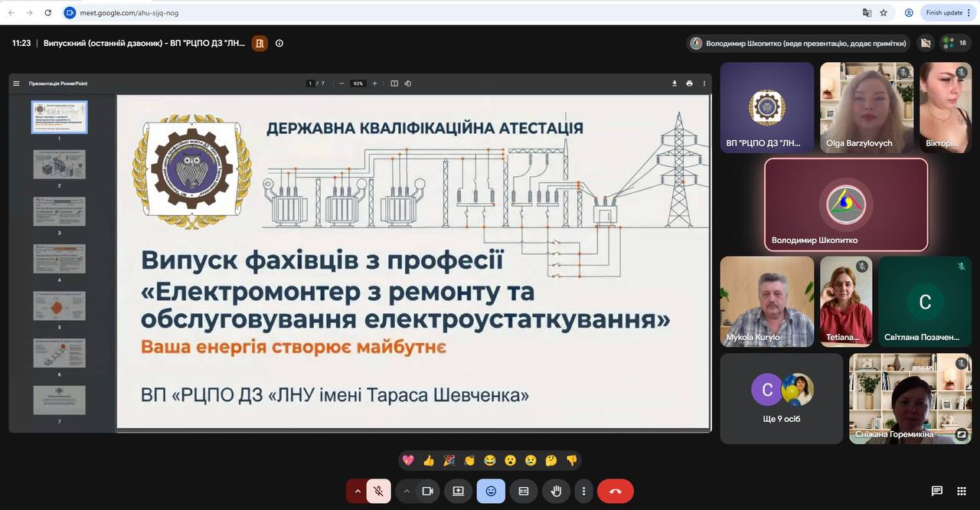
Task: Open Google Translate icon in address bar
Action: coord(867,13)
